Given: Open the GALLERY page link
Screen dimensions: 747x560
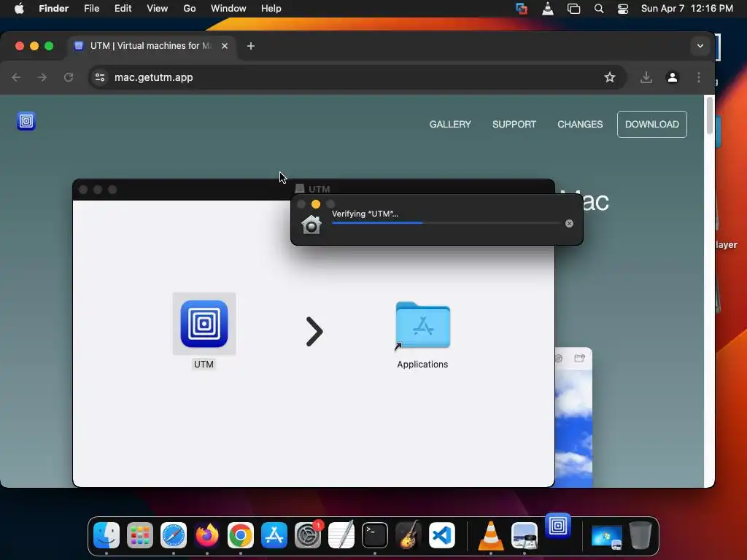Looking at the screenshot, I should [449, 124].
